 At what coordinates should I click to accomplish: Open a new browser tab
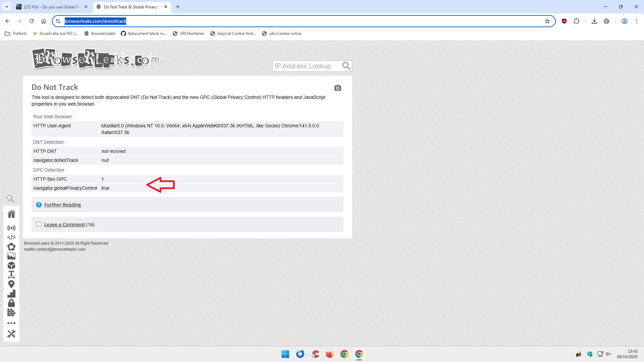coord(178,7)
